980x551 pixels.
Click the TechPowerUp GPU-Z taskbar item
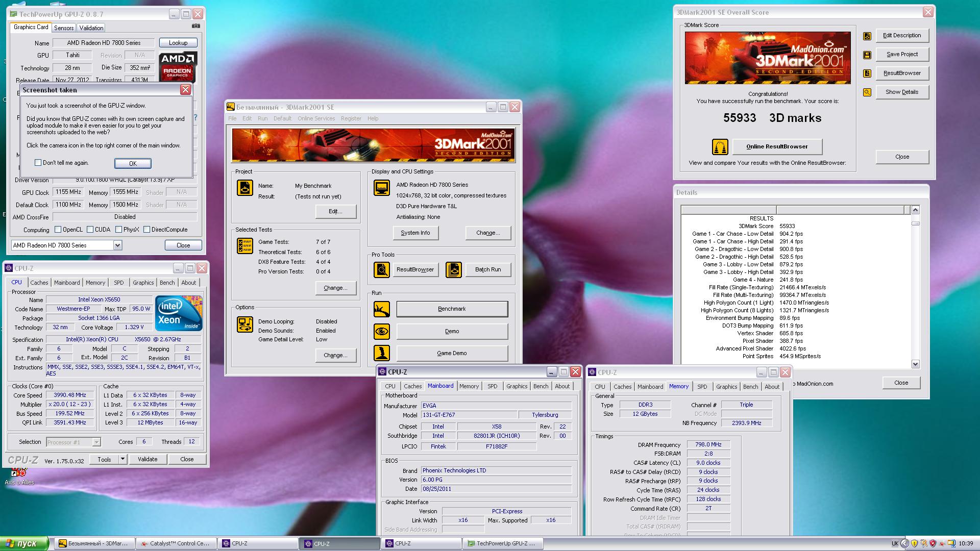point(503,543)
